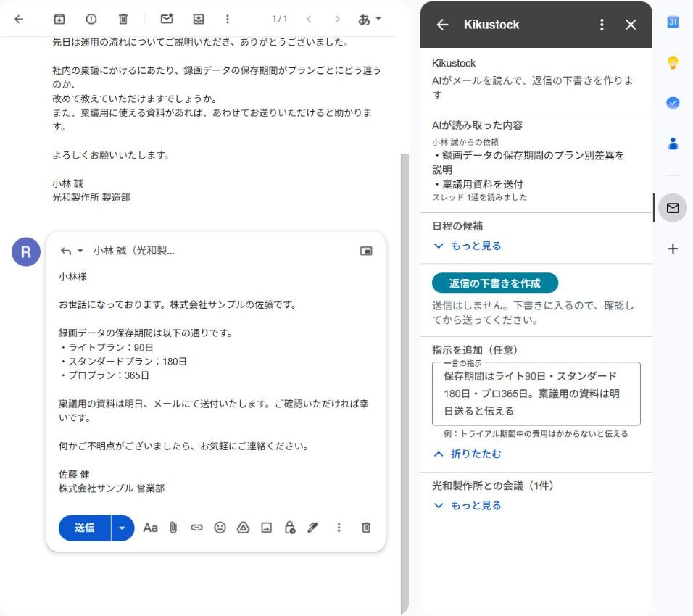Click the email body scrollbar
Image resolution: width=693 pixels, height=616 pixels.
404,383
